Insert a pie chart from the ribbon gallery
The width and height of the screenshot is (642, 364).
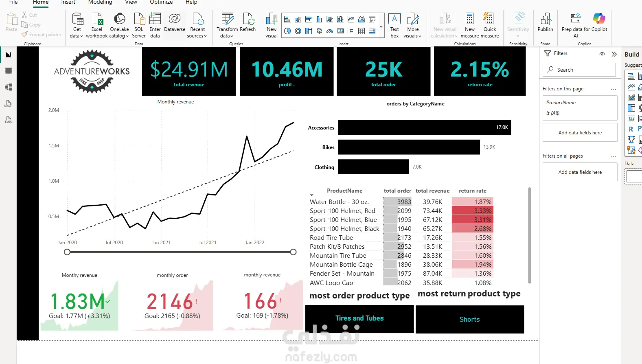pyautogui.click(x=287, y=31)
